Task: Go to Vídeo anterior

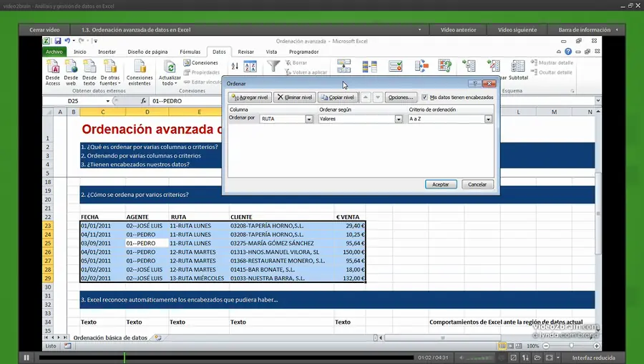Action: click(459, 29)
